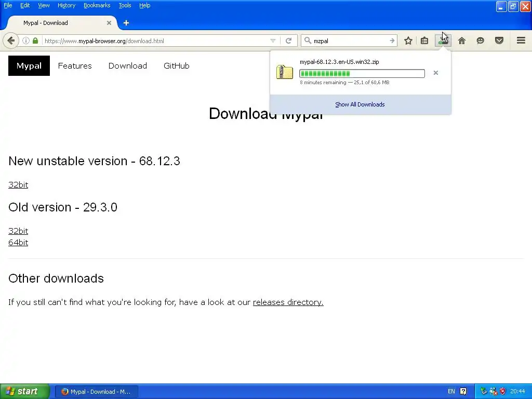Open the releases directory link
Screen dimensions: 532x399
(x=288, y=302)
